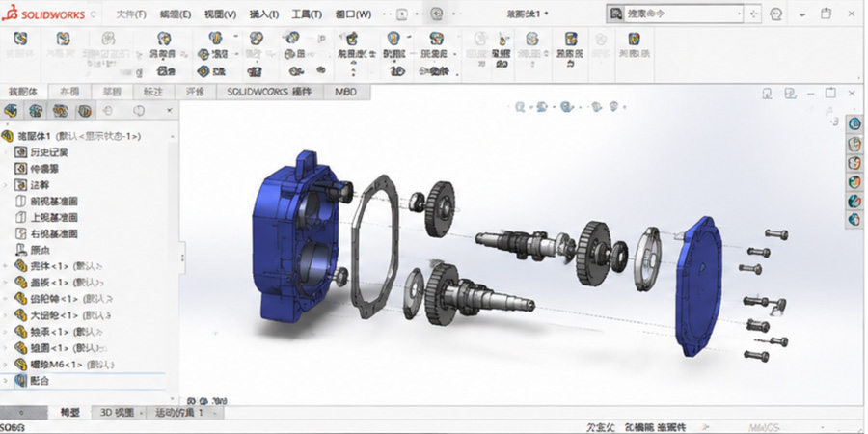This screenshot has width=868, height=434.
Task: Open the second task pane icon on right edge
Action: click(x=855, y=144)
